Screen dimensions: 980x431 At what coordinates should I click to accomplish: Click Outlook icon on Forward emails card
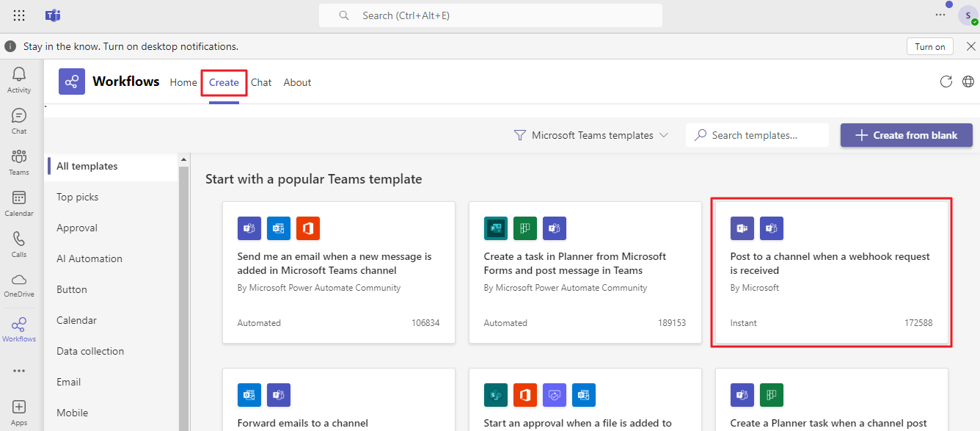[249, 395]
